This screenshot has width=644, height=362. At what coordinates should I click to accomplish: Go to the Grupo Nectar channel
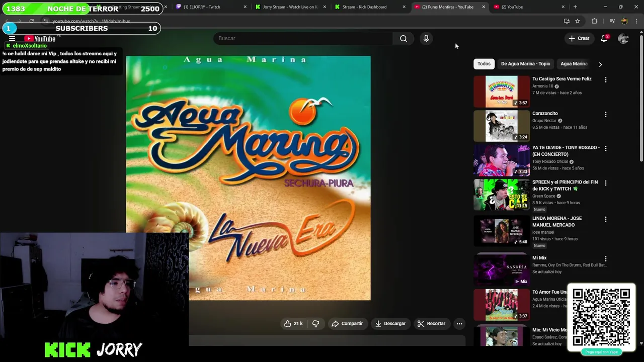point(544,121)
